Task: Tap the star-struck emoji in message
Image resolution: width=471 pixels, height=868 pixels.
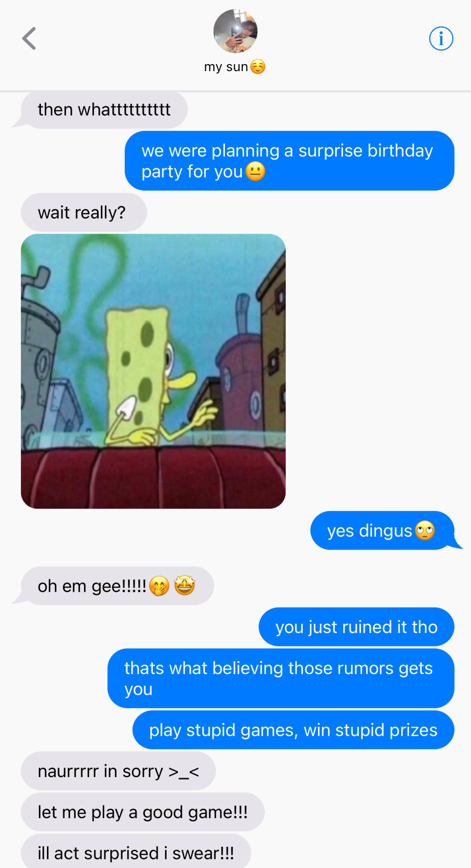Action: (185, 586)
